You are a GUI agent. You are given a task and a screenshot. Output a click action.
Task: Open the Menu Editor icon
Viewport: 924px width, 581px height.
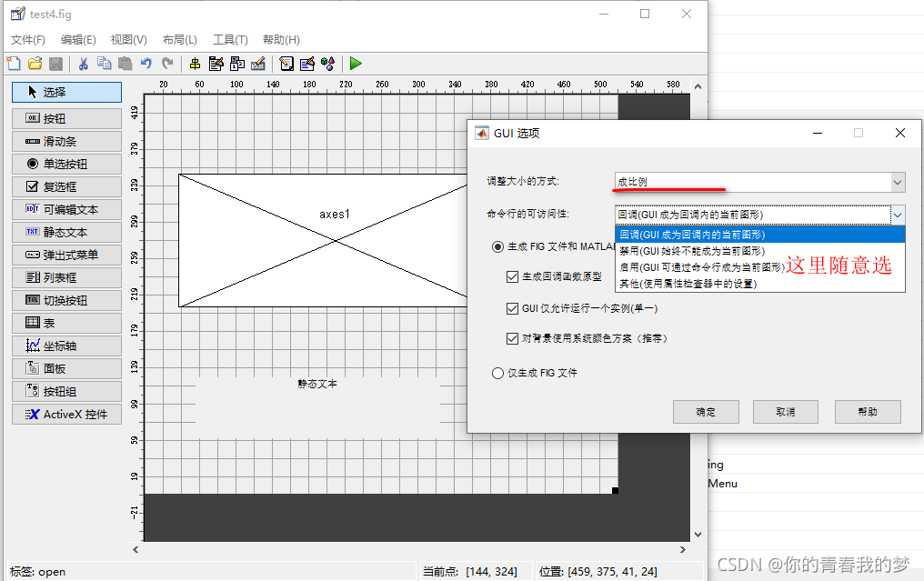tap(216, 64)
